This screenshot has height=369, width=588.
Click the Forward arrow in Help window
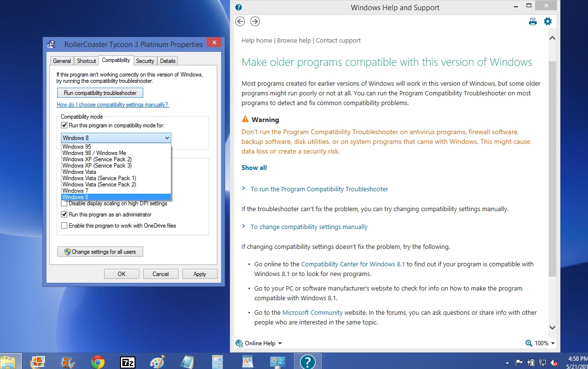point(255,21)
